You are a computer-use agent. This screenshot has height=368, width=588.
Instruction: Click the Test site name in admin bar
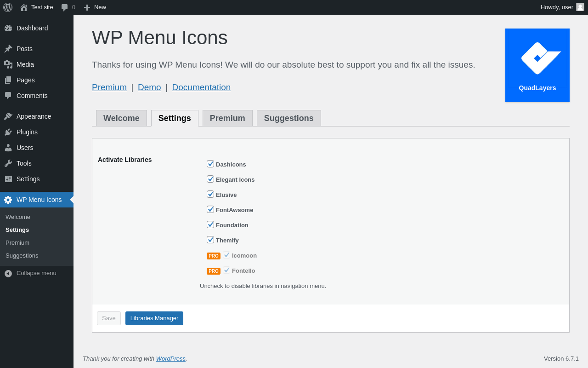tap(42, 7)
